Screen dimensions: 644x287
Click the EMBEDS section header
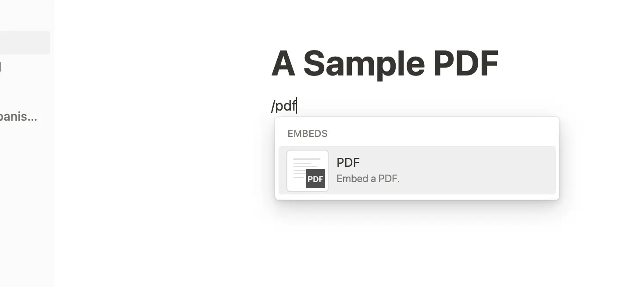coord(307,133)
